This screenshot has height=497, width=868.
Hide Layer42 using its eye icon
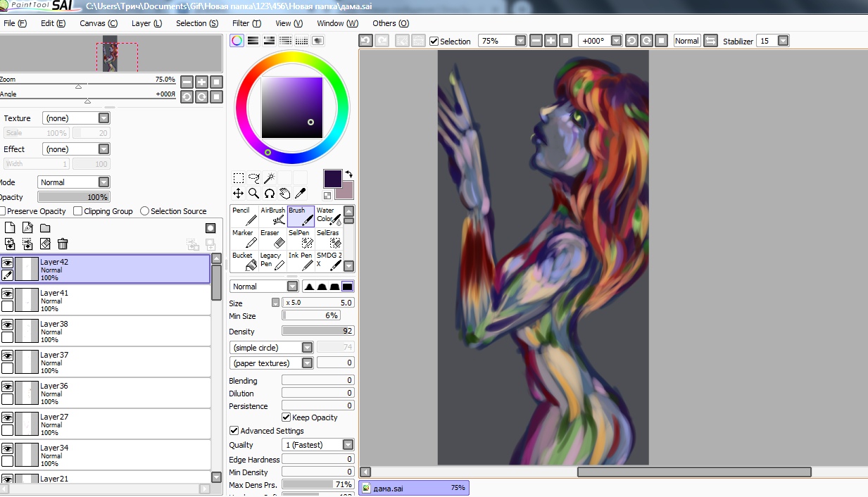8,263
